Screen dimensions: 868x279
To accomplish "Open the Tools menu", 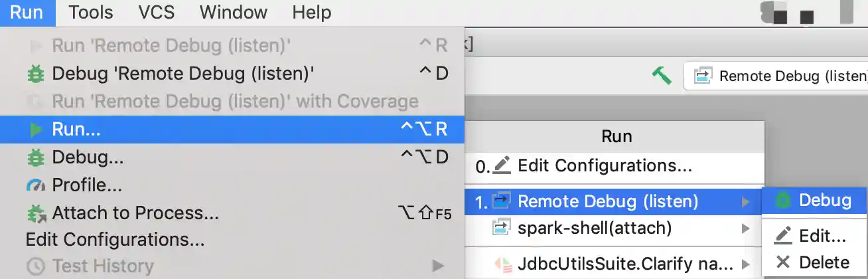I will coord(91,13).
